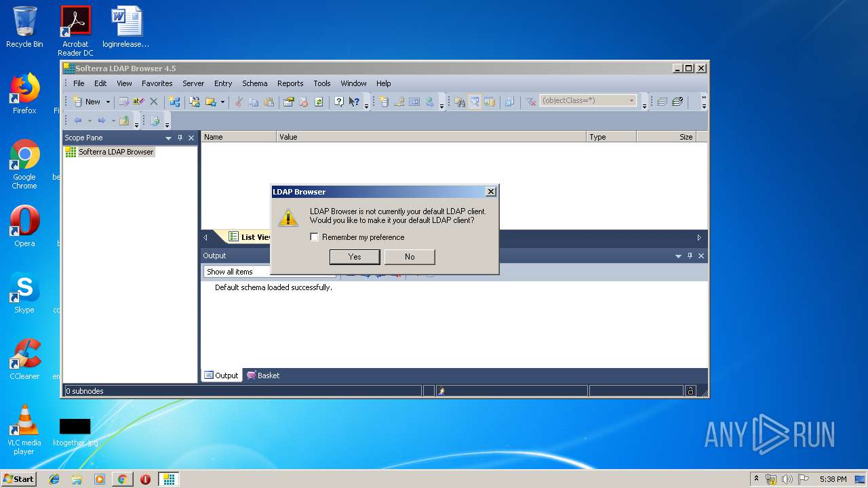Click the Back navigation arrow
868x488 pixels.
pos(77,121)
